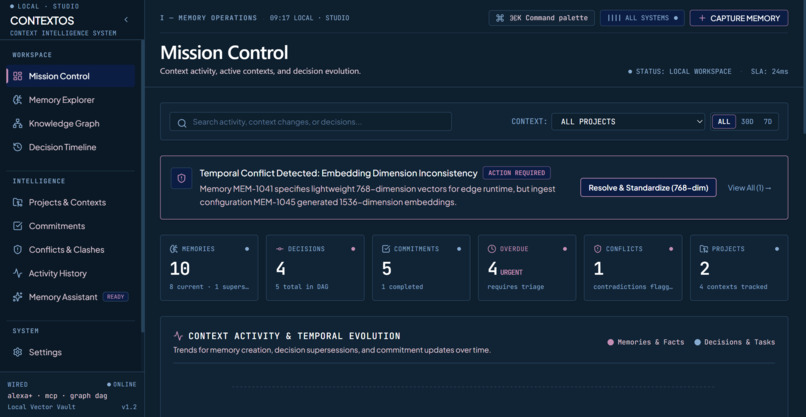Click the Conflicts card shield icon
806x417 pixels.
597,248
